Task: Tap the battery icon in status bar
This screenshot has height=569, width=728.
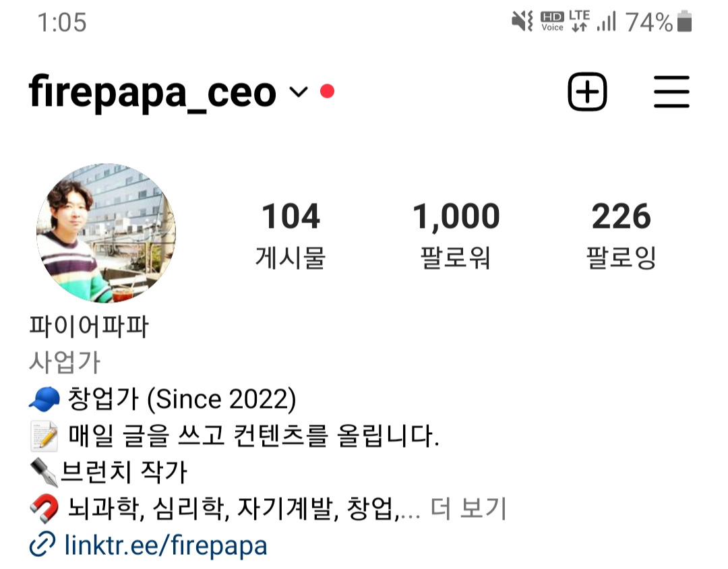Action: tap(684, 22)
